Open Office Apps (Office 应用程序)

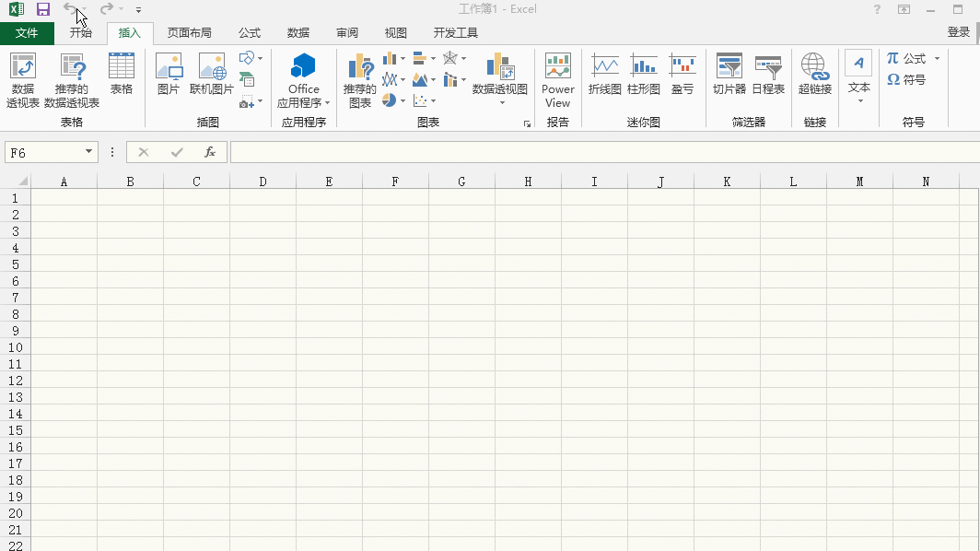pos(304,81)
